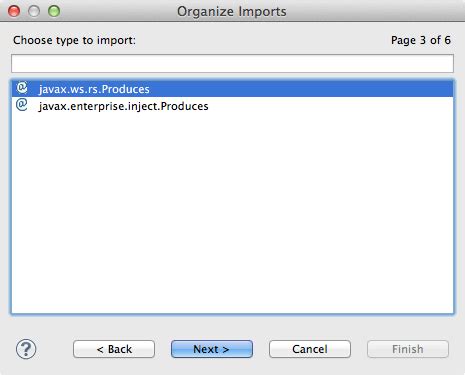Click the gray footer area below buttons
The width and height of the screenshot is (465, 375).
232,367
